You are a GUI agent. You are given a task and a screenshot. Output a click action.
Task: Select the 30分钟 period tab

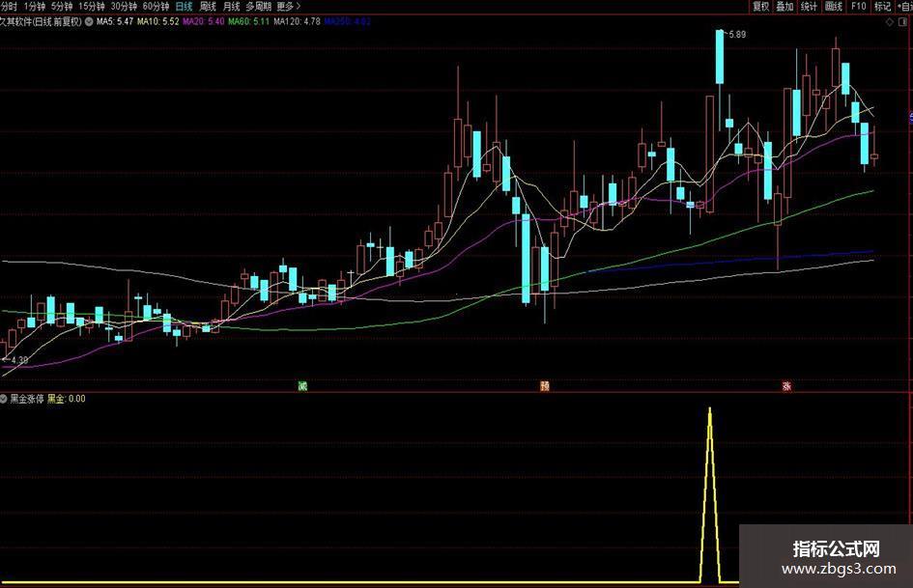tap(124, 7)
